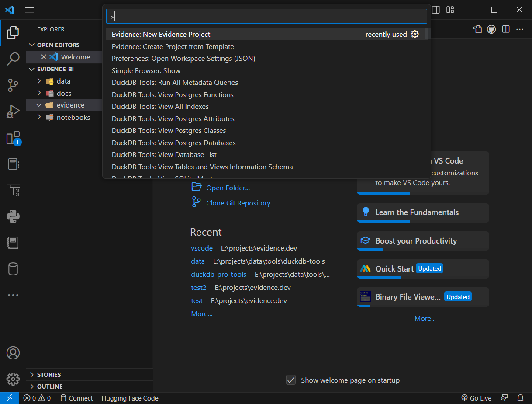Open the Search view in the activity bar
532x404 pixels.
tap(13, 59)
